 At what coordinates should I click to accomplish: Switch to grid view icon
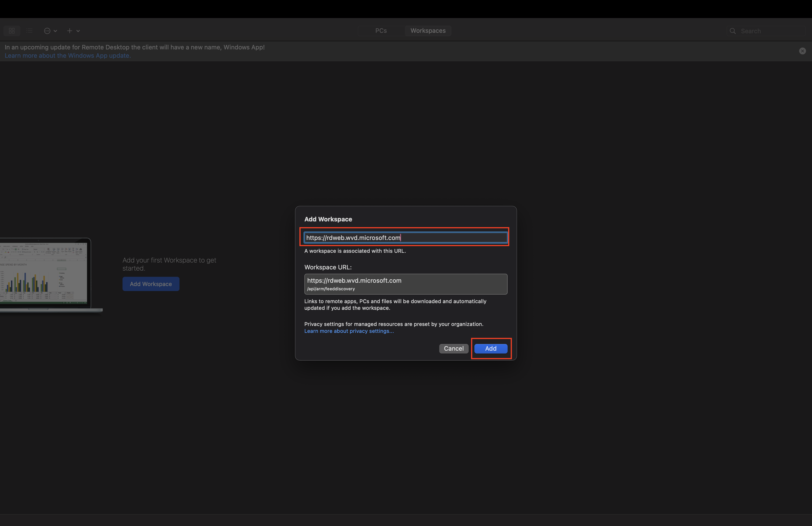[12, 31]
